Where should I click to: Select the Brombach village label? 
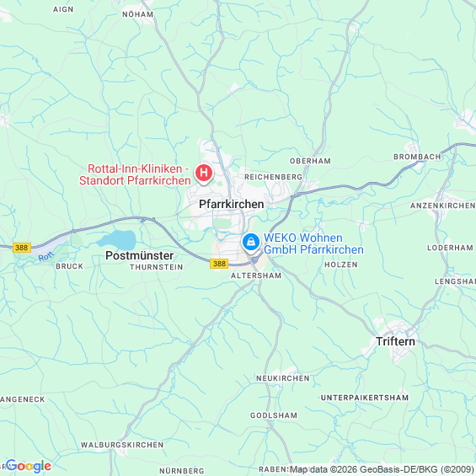click(417, 157)
